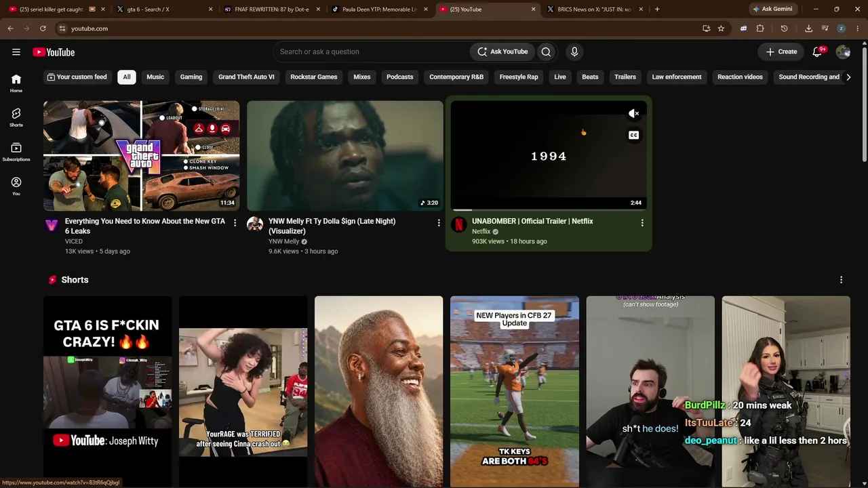Open options for the YNW Melly video
Image resolution: width=868 pixels, height=488 pixels.
[x=439, y=222]
